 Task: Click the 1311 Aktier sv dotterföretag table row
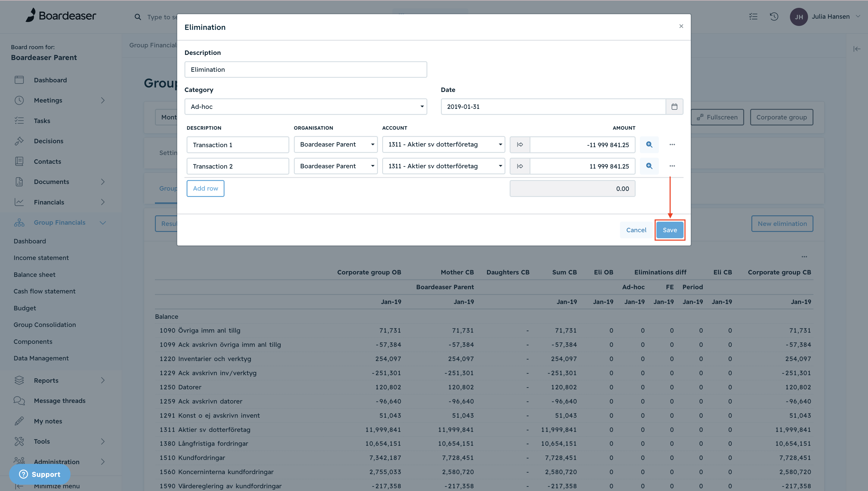pyautogui.click(x=484, y=429)
